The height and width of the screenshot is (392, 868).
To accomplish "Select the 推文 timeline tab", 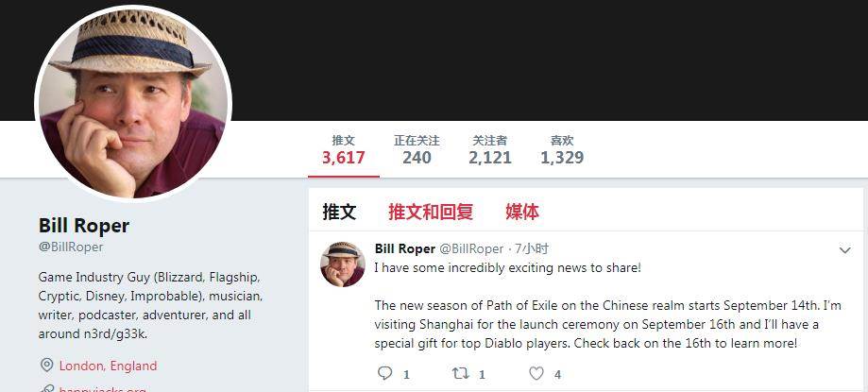I will (339, 212).
